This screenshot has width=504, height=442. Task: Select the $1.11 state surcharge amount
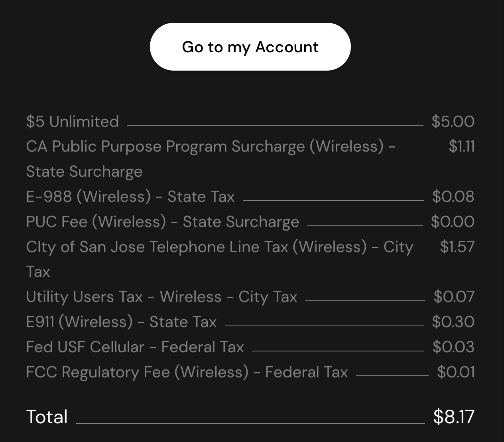click(461, 146)
